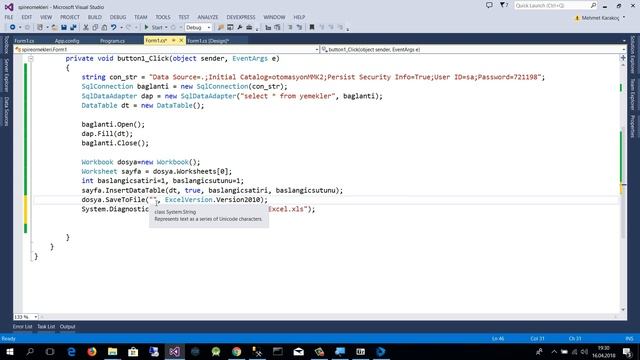Switch to the Program.cs tab
This screenshot has width=640, height=360.
pyautogui.click(x=112, y=41)
